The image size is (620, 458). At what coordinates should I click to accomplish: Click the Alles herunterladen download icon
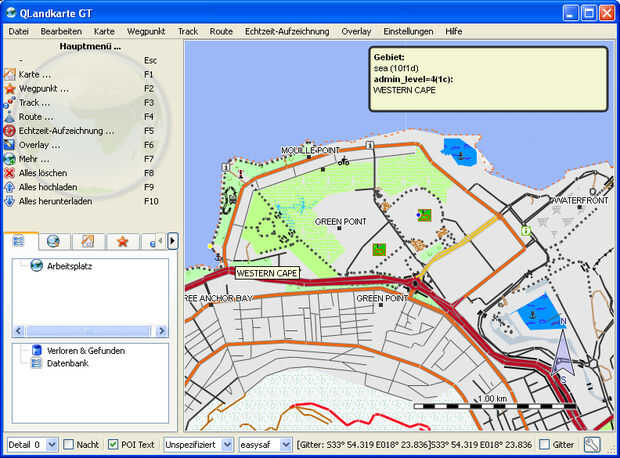[9, 201]
